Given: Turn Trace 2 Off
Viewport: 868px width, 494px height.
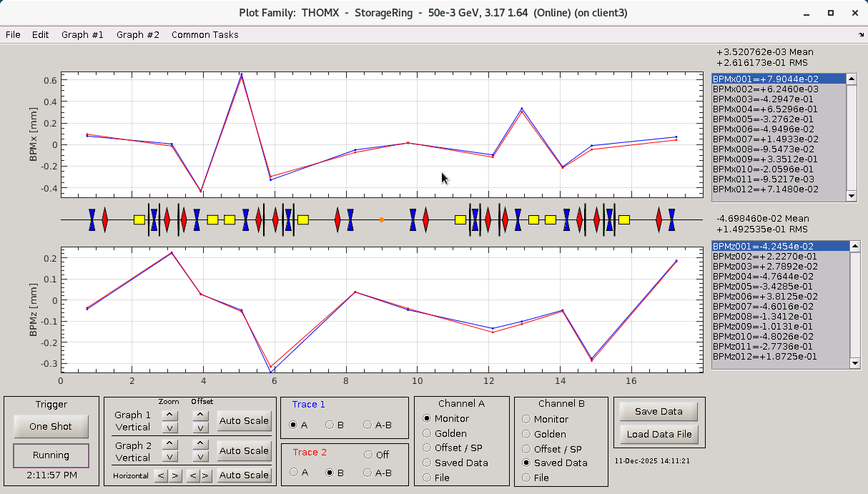Looking at the screenshot, I should point(368,455).
